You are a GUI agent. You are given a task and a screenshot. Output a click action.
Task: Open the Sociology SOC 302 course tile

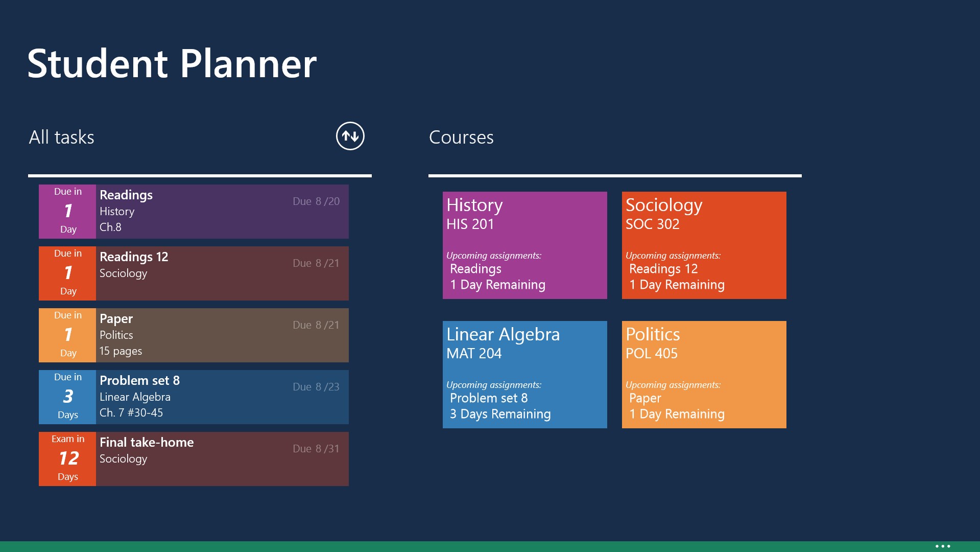click(704, 245)
